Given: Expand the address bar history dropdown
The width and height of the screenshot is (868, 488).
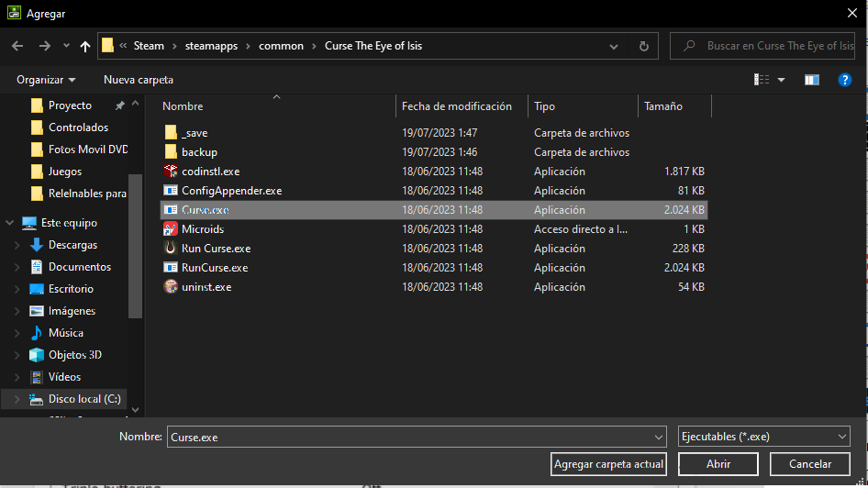Looking at the screenshot, I should (x=613, y=47).
